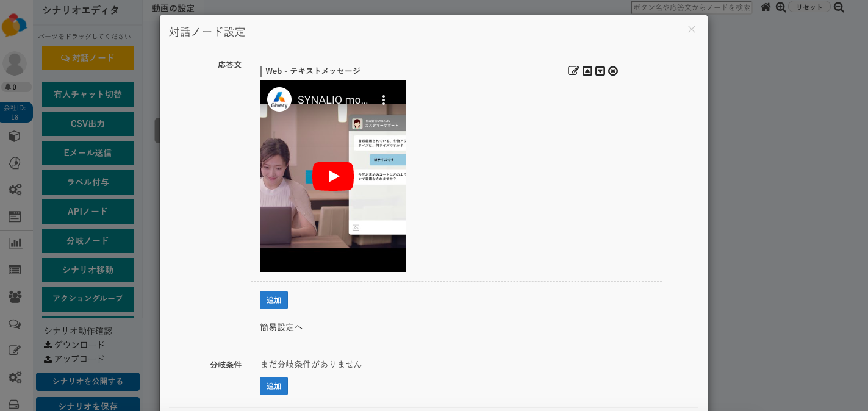This screenshot has width=868, height=411.
Task: Click シナリオを保存 button
Action: pos(88,404)
